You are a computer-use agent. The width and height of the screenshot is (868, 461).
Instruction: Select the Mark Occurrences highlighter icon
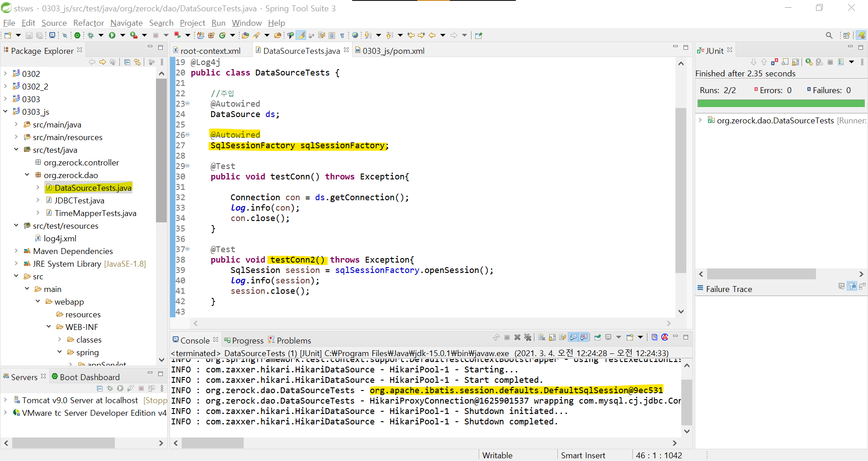pyautogui.click(x=301, y=35)
